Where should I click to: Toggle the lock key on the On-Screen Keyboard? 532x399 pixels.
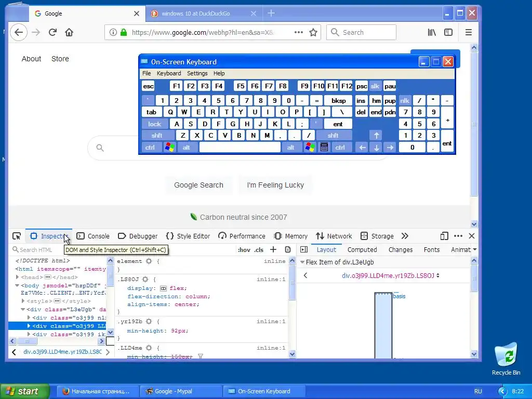154,124
